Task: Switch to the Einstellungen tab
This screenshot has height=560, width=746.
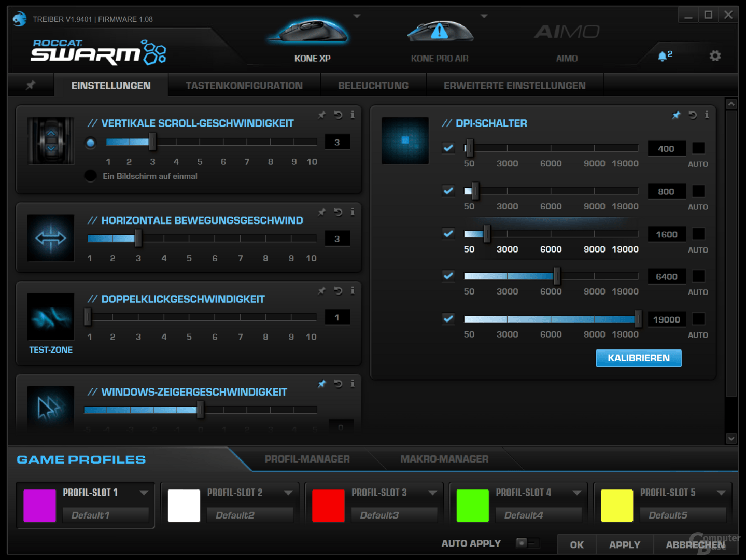Action: 111,86
